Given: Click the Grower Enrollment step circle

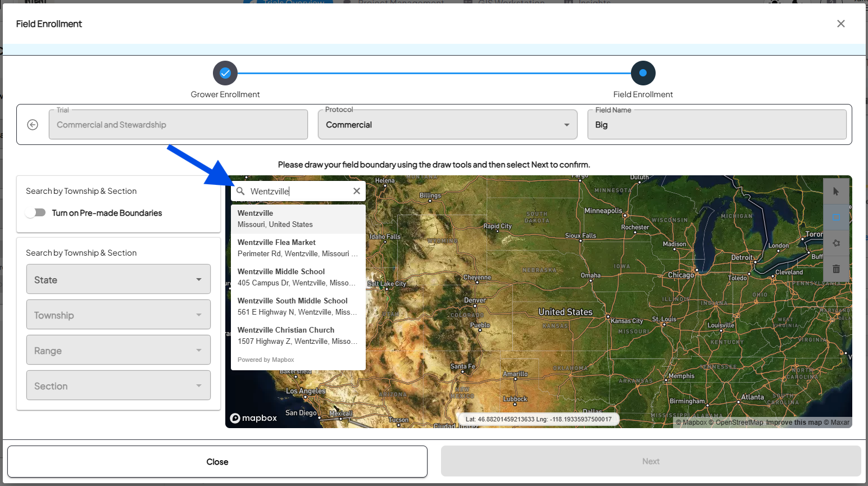Looking at the screenshot, I should click(x=225, y=73).
